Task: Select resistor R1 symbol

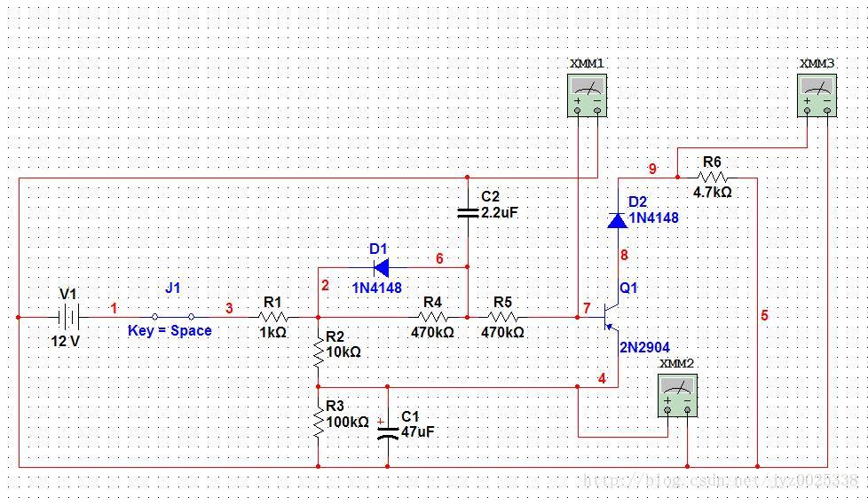Action: click(x=272, y=318)
